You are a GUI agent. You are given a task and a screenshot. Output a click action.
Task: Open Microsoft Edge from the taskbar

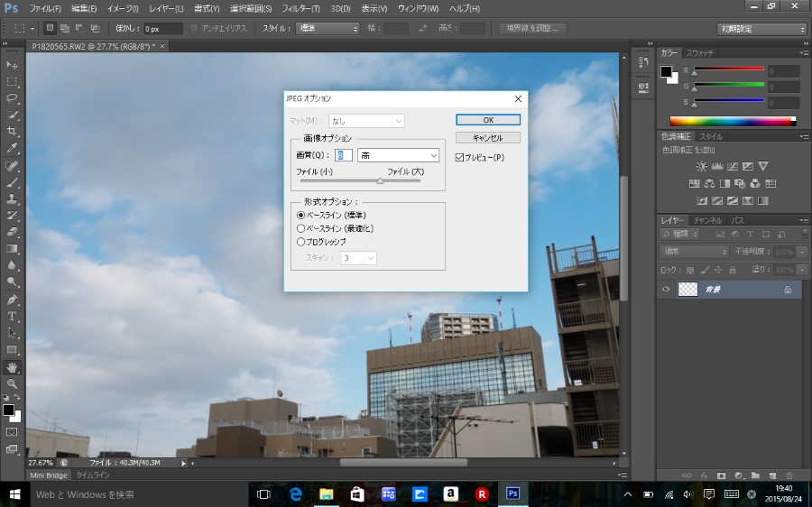point(295,494)
